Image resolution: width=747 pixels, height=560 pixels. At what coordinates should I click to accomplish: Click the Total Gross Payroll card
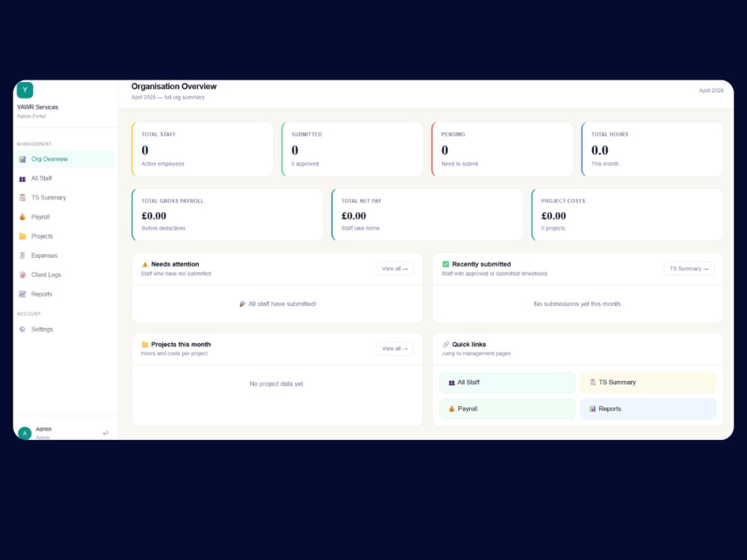(228, 215)
